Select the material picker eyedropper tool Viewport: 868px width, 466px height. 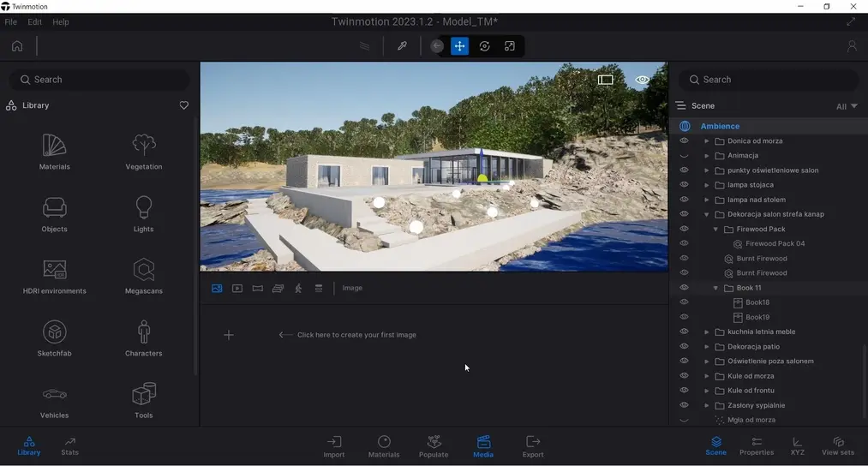click(x=402, y=46)
